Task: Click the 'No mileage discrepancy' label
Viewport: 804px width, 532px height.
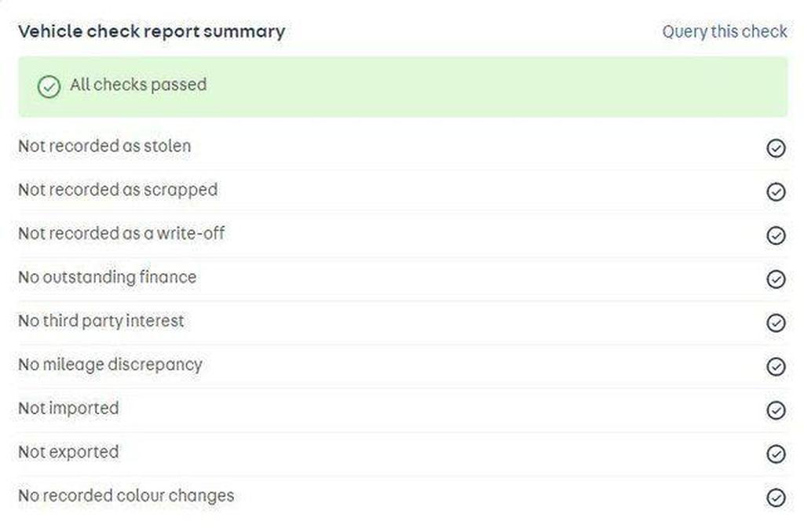Action: click(111, 364)
